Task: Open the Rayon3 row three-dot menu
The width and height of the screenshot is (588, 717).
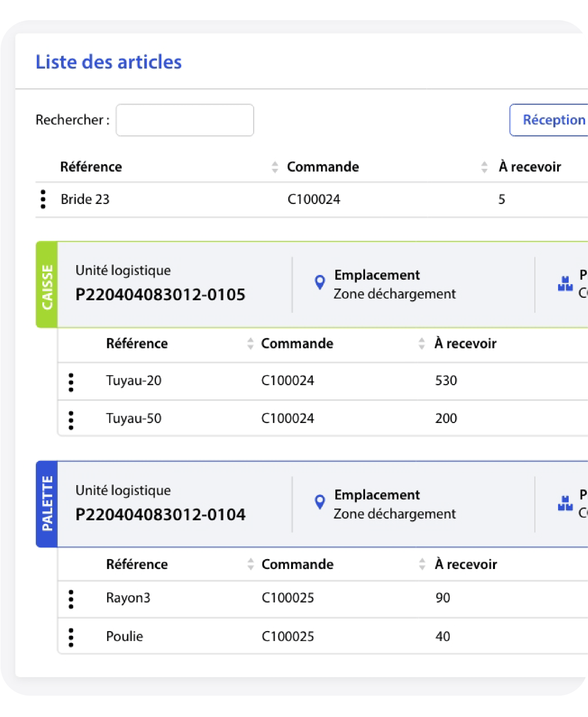Action: click(71, 599)
